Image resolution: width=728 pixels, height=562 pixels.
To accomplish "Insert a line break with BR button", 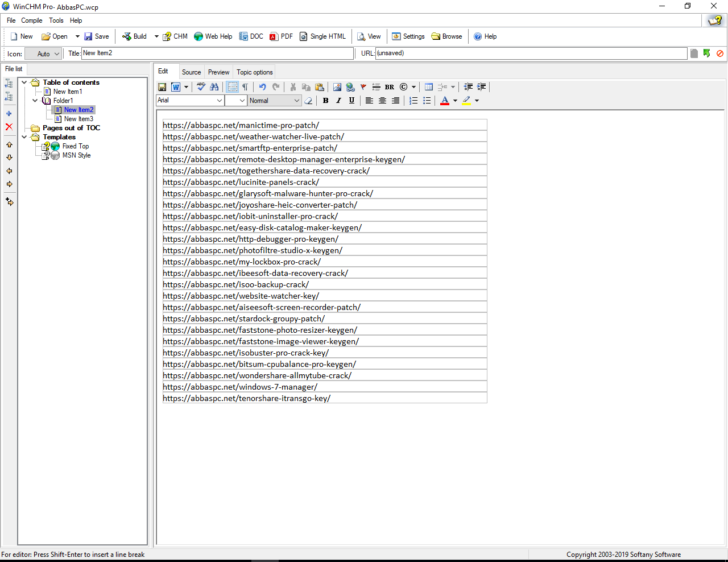I will tap(390, 87).
